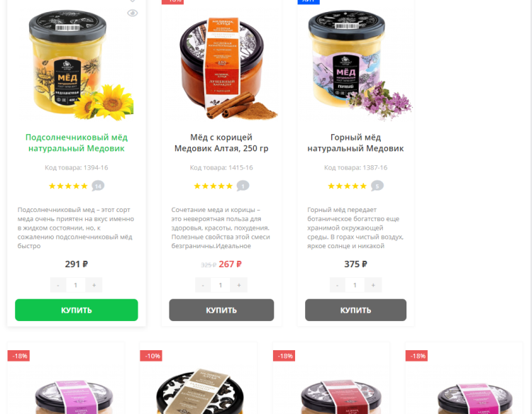
Task: Open reviews bubble showing 14 comments
Action: (98, 186)
